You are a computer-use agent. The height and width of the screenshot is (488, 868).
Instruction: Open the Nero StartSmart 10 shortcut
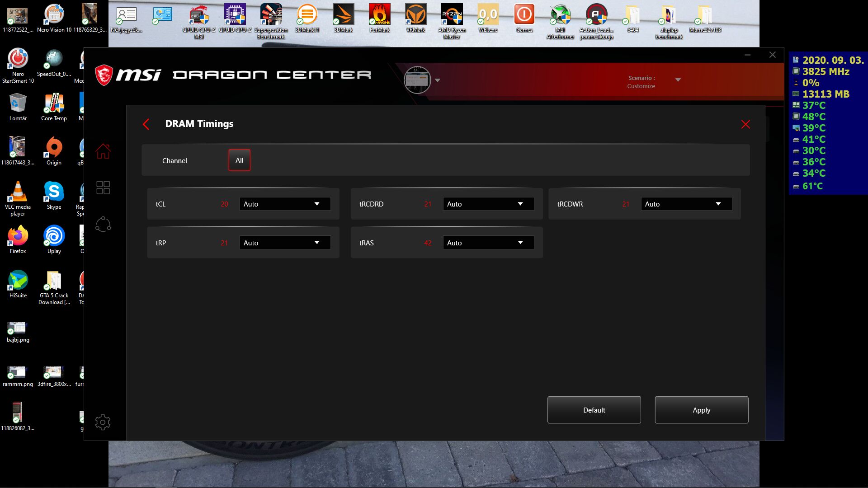tap(18, 66)
